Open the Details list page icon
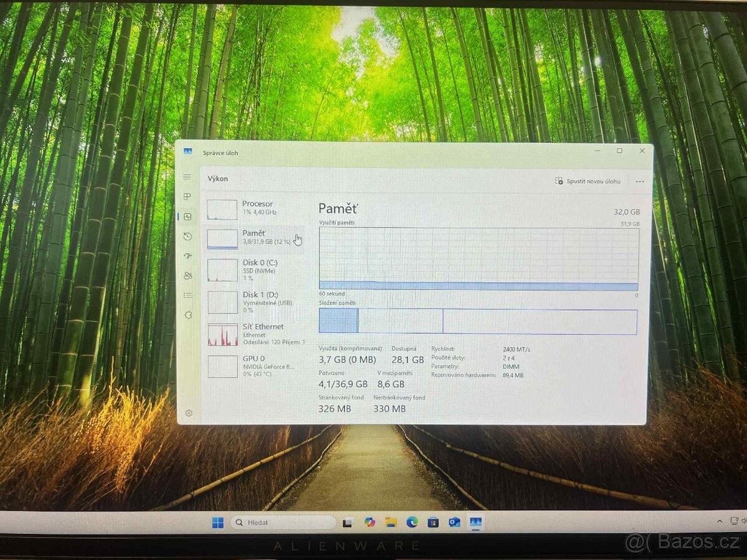The width and height of the screenshot is (747, 560). tap(187, 296)
